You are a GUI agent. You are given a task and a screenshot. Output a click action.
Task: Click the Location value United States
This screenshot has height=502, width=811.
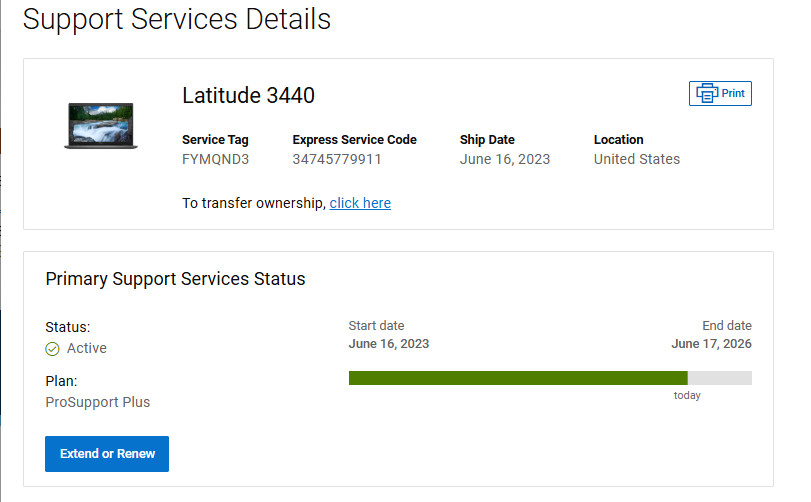[637, 159]
